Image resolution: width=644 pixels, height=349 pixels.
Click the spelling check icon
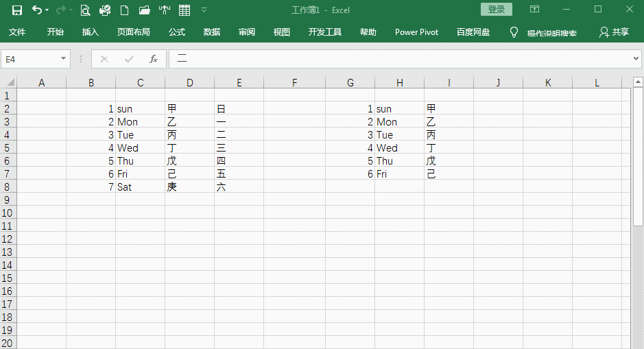(x=165, y=10)
